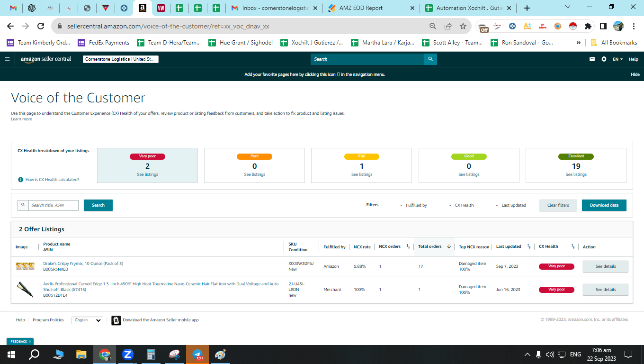
Task: Switch to the Automation Xochilt J Gutierrez tab
Action: pyautogui.click(x=468, y=8)
